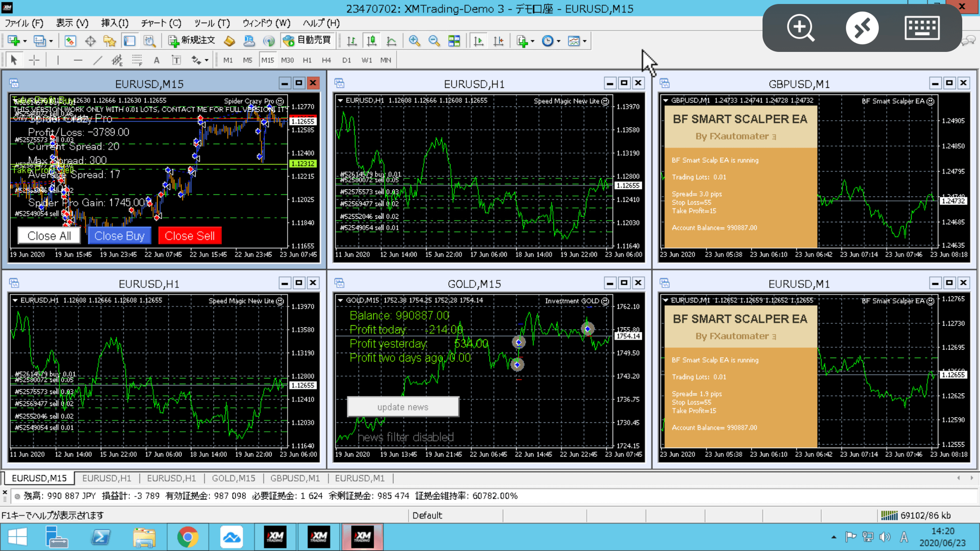Viewport: 980px width, 551px height.
Task: Launch MetaEditor with the yellow diamond icon
Action: pos(229,41)
